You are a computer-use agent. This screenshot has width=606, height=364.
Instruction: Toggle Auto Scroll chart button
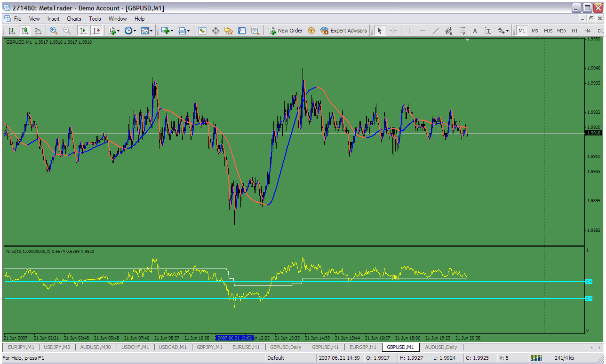pyautogui.click(x=83, y=31)
